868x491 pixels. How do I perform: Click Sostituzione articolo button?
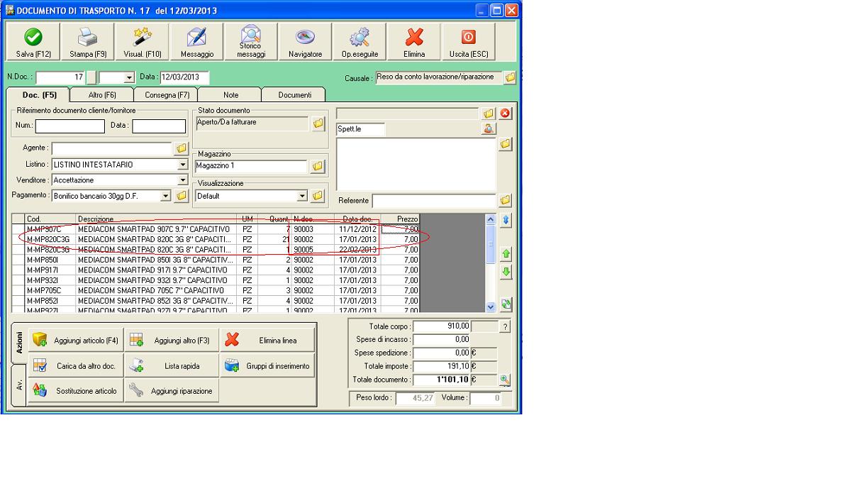(x=76, y=391)
